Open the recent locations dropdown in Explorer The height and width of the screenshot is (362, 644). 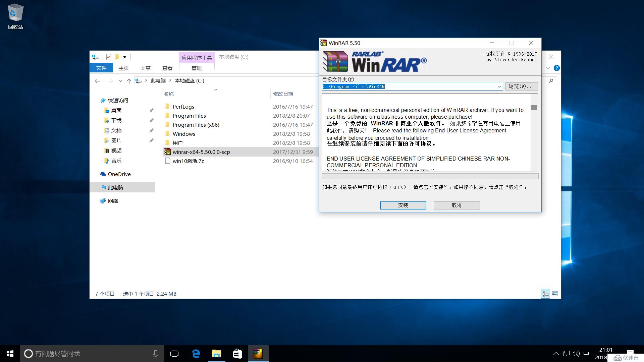(x=120, y=81)
